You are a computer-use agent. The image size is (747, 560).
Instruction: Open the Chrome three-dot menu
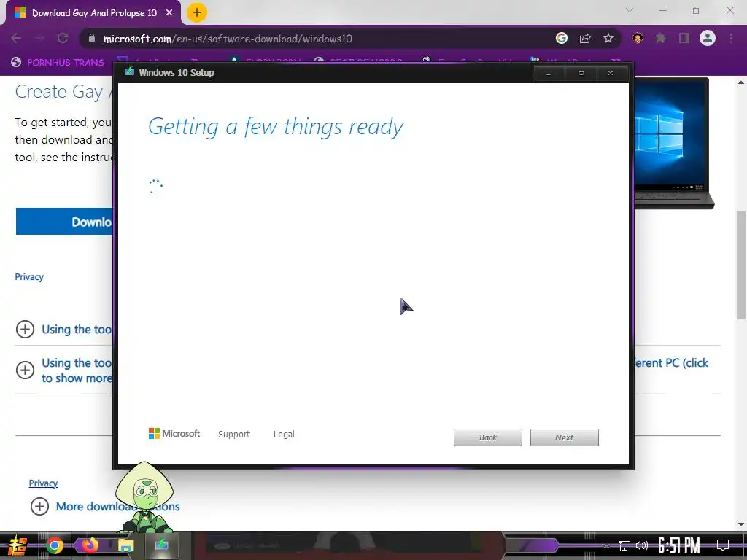[x=731, y=38]
